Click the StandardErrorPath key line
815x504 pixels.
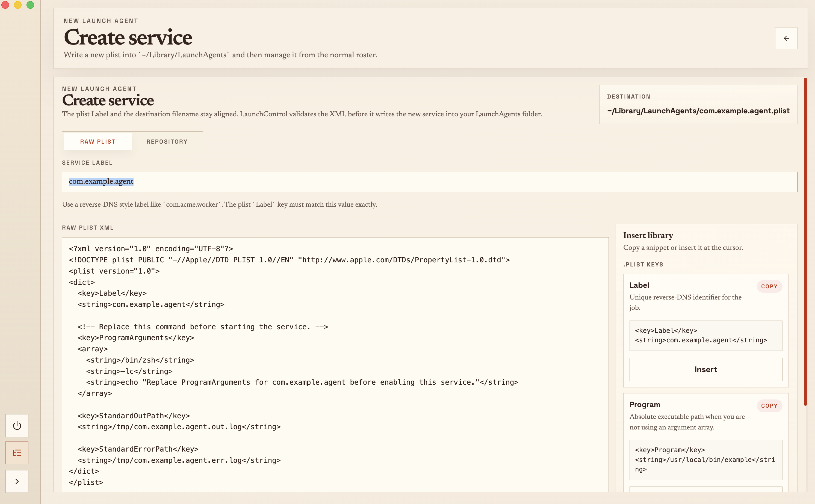pyautogui.click(x=138, y=449)
